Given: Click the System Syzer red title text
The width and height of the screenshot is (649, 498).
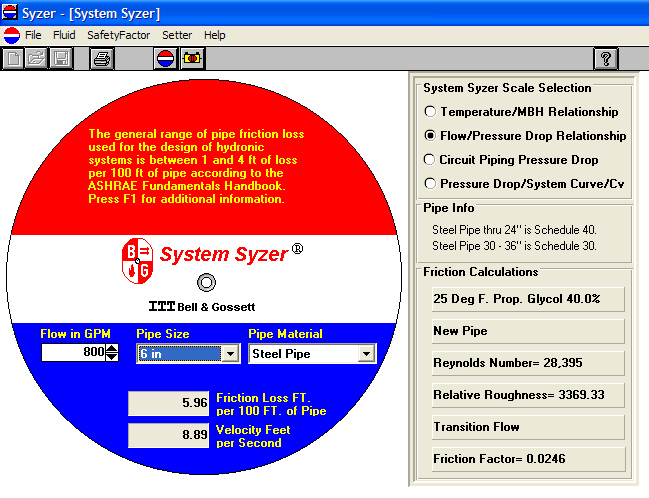Looking at the screenshot, I should (224, 254).
